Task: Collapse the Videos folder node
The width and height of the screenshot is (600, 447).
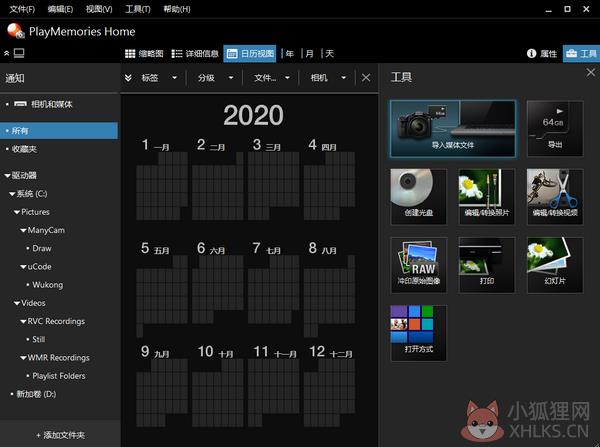Action: coord(17,303)
